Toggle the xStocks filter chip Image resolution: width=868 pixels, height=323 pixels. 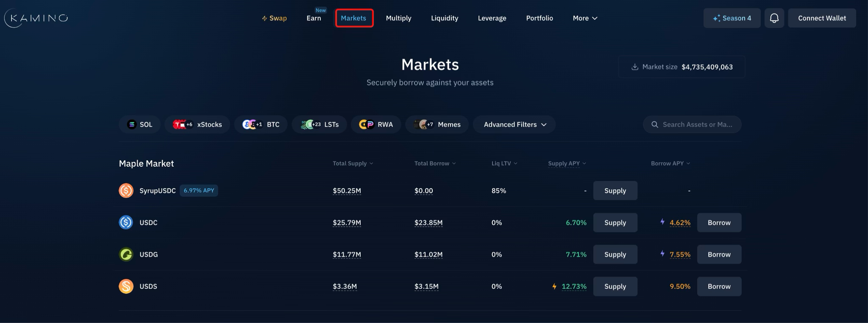(x=197, y=125)
